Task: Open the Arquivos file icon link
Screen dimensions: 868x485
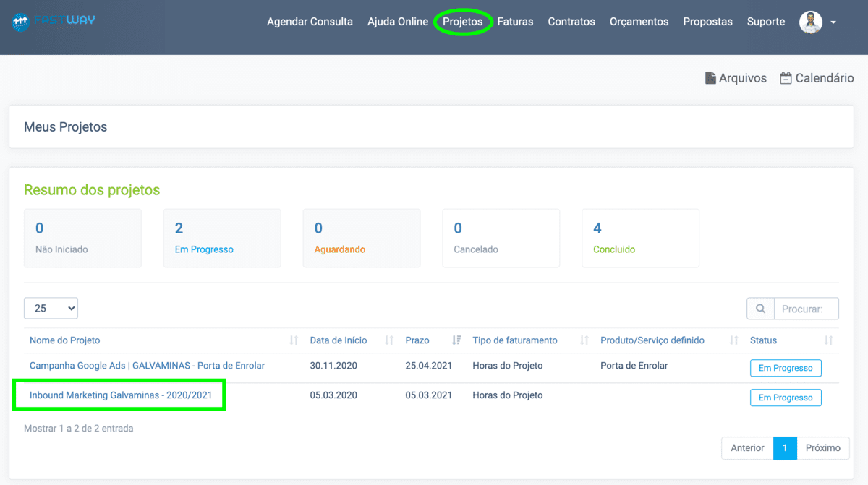Action: coord(710,78)
